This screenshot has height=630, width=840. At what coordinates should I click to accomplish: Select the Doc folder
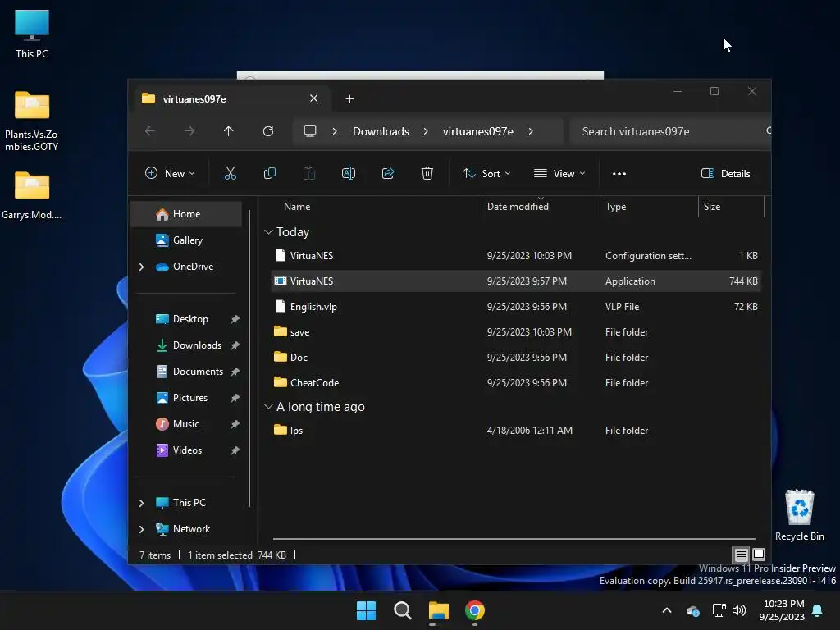click(516, 358)
